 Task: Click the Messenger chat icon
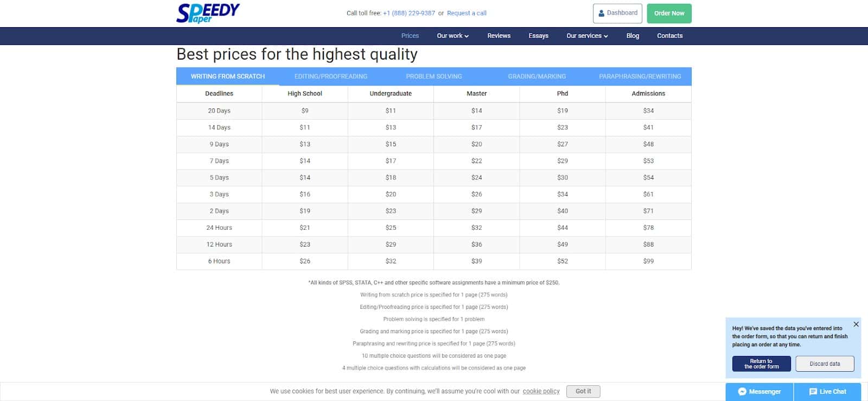[x=742, y=392]
